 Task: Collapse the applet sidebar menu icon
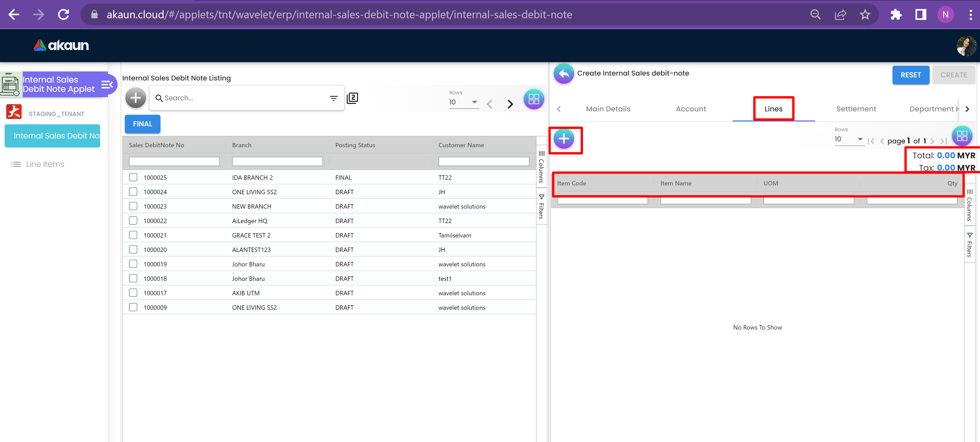[107, 84]
